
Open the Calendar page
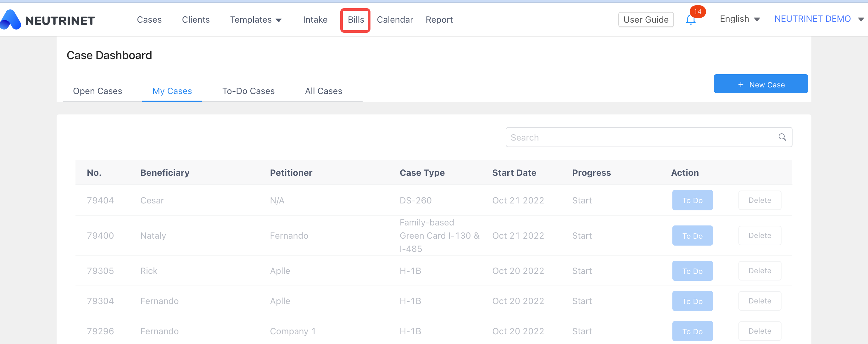[x=395, y=19]
